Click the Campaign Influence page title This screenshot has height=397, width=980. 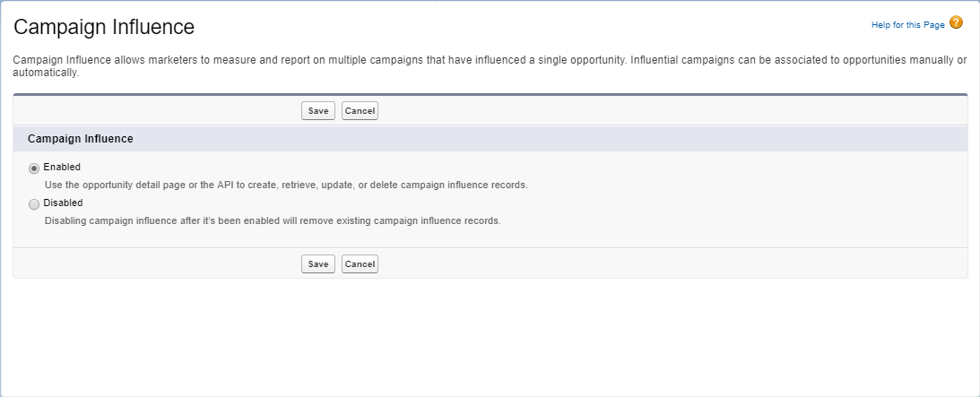click(x=104, y=27)
